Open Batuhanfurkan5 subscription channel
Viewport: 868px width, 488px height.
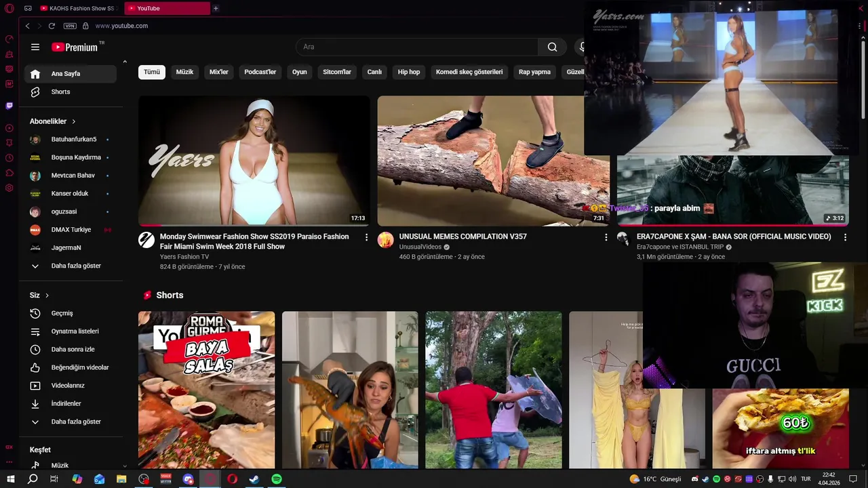pyautogui.click(x=71, y=140)
